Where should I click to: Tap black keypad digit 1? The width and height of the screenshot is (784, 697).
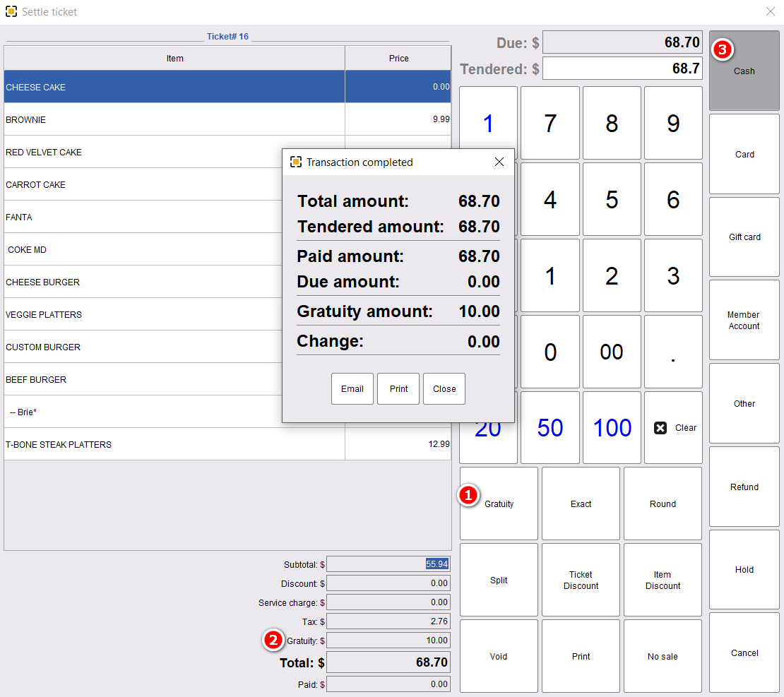pos(550,275)
